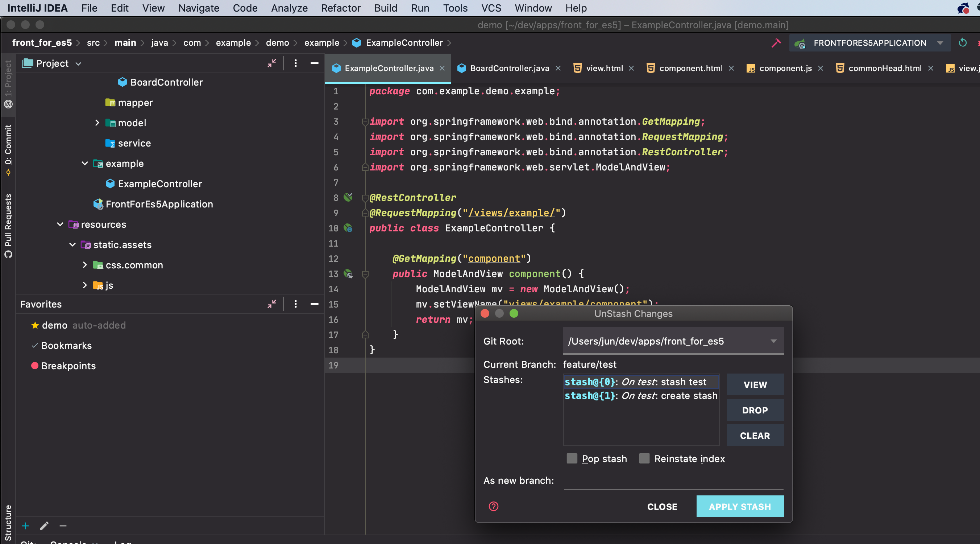
Task: Open Project view dropdown
Action: [78, 63]
